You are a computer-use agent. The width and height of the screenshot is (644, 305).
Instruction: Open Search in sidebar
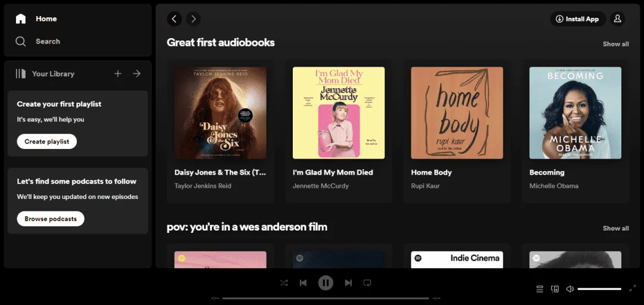click(38, 42)
